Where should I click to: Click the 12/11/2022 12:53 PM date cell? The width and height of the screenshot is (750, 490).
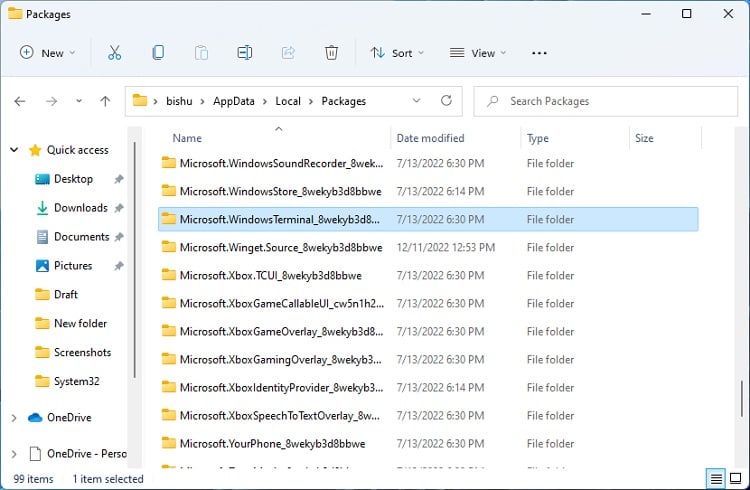coord(446,247)
